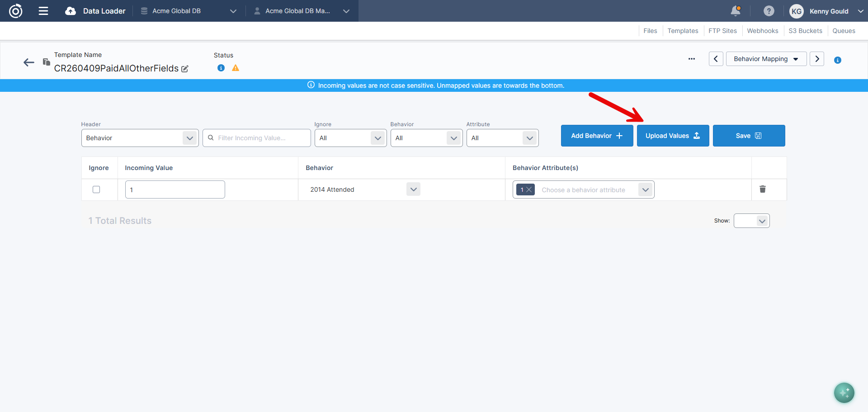This screenshot has width=868, height=412.
Task: Click the orange warning status icon
Action: point(236,68)
